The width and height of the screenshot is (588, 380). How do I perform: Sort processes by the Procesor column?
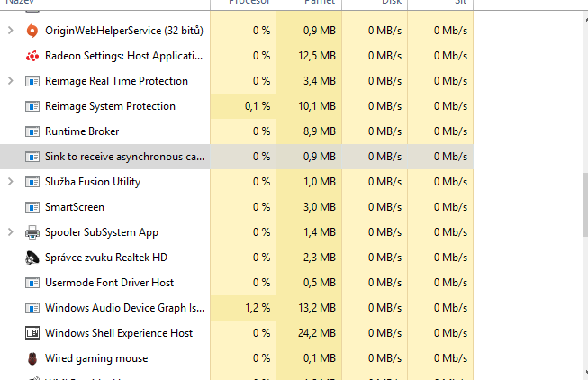(243, 5)
